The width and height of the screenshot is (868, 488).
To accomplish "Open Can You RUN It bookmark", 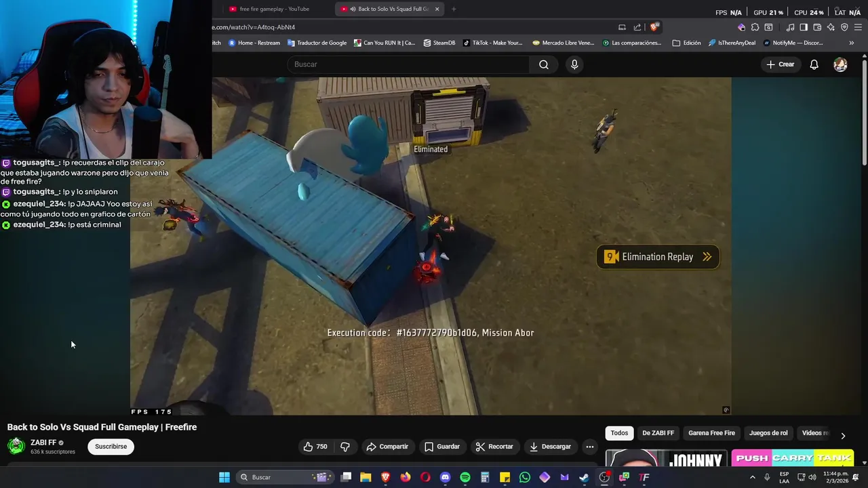I will [384, 43].
